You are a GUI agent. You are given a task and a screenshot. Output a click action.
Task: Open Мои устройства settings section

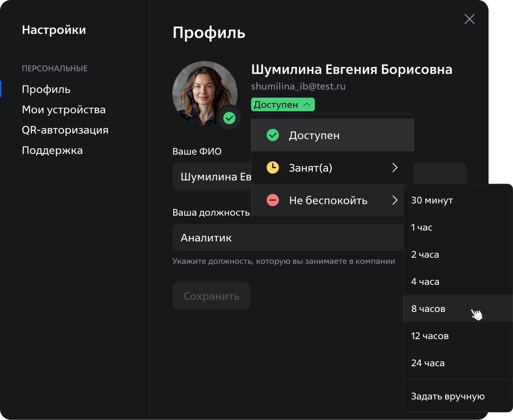point(64,110)
